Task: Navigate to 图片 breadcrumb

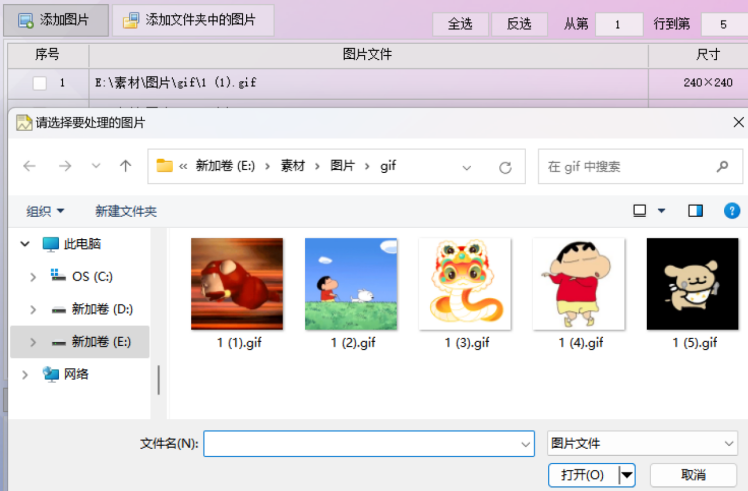Action: 343,166
